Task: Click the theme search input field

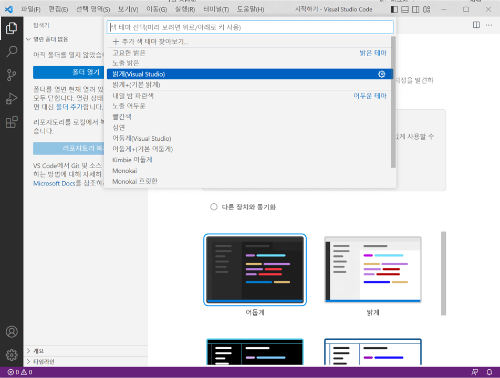Action: click(x=250, y=27)
